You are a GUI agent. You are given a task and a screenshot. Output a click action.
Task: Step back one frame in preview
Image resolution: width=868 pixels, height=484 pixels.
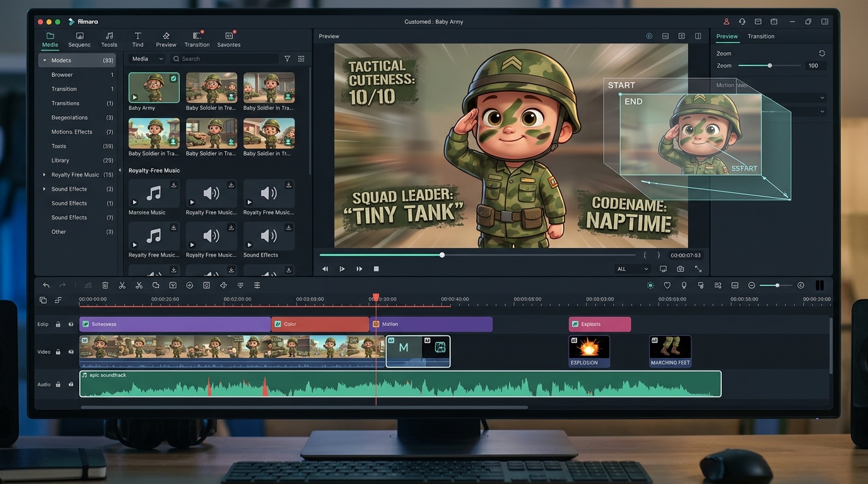[325, 269]
